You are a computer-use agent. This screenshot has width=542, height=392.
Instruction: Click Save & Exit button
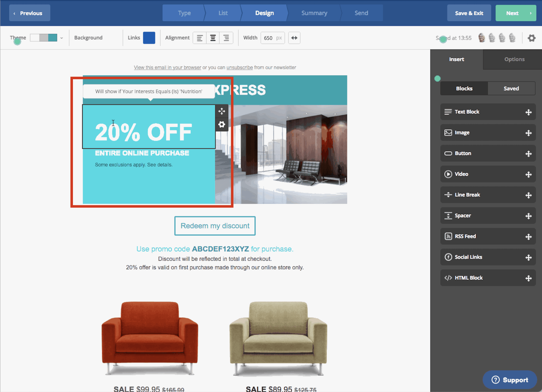coord(469,13)
